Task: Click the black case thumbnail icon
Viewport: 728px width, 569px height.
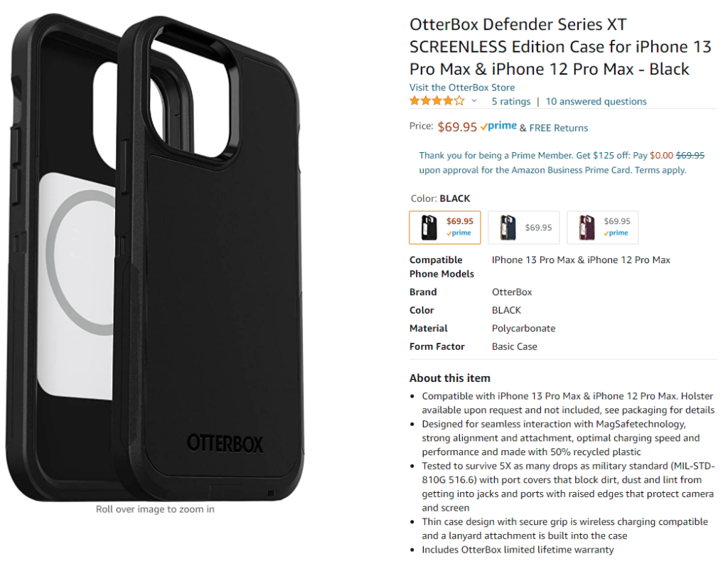Action: pos(429,228)
